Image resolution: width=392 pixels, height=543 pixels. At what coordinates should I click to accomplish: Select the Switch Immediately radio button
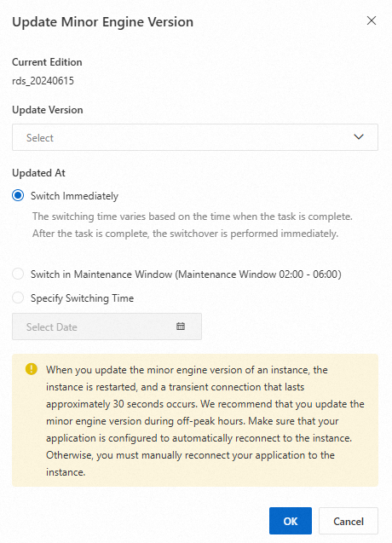(18, 196)
